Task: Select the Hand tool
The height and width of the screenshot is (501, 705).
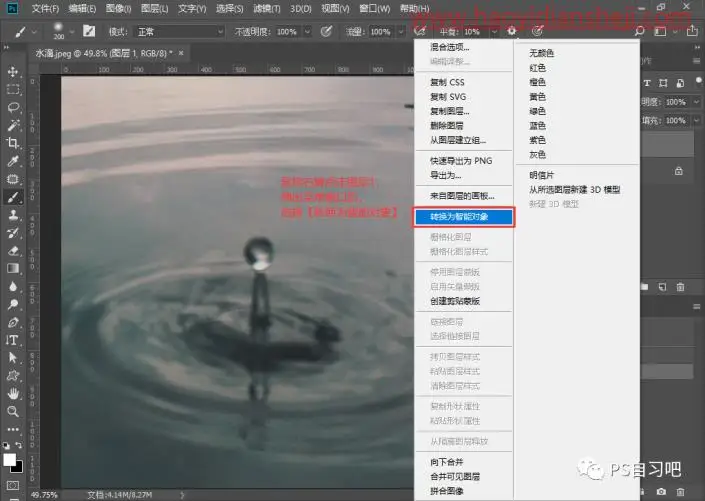Action: click(x=13, y=394)
